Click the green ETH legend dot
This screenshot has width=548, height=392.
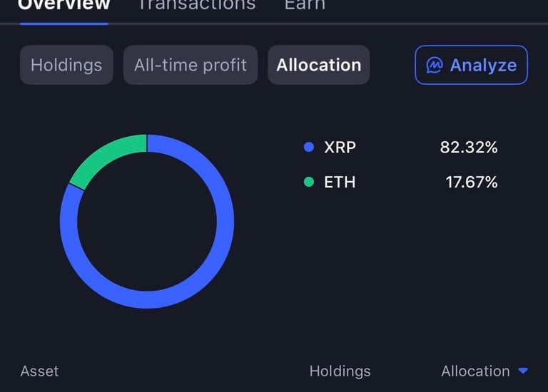coord(309,182)
